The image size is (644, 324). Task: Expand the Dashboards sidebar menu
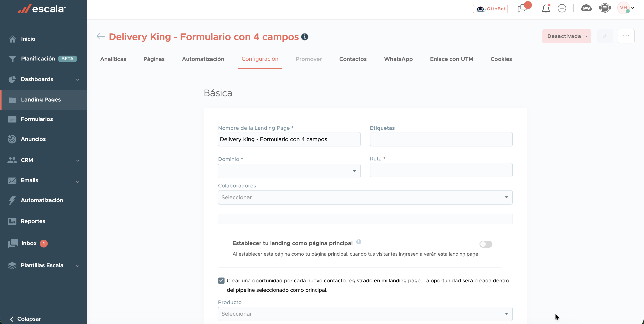(x=44, y=79)
